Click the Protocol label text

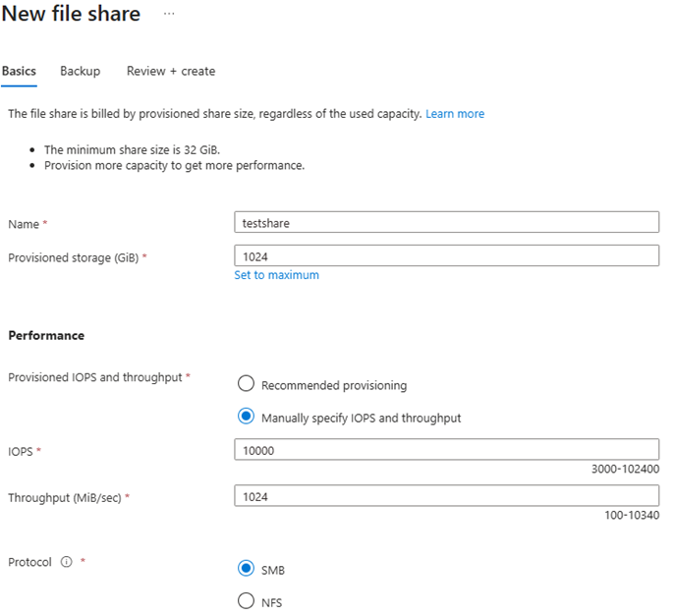point(29,562)
